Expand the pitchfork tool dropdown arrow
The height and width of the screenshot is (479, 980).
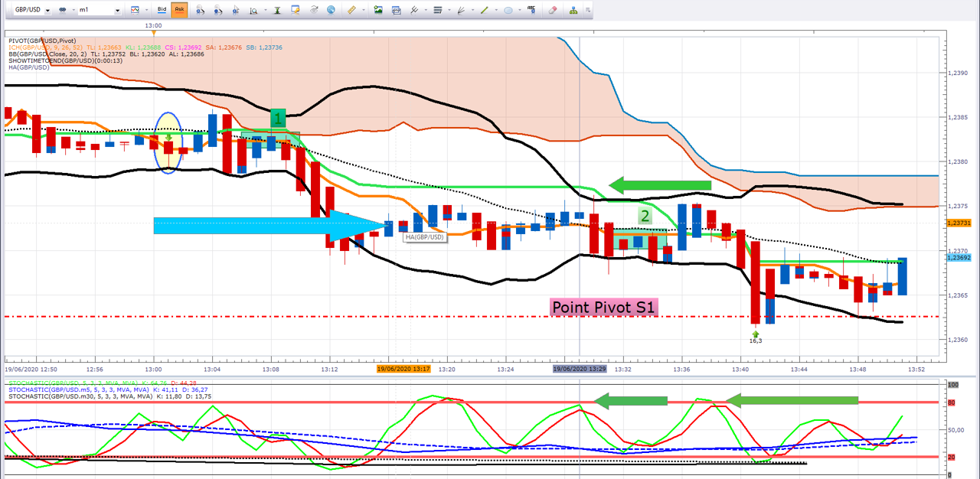pyautogui.click(x=425, y=11)
